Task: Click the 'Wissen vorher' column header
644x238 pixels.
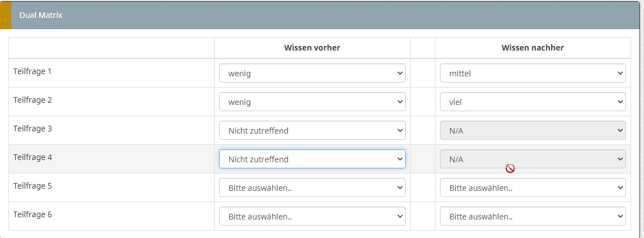Action: (312, 48)
